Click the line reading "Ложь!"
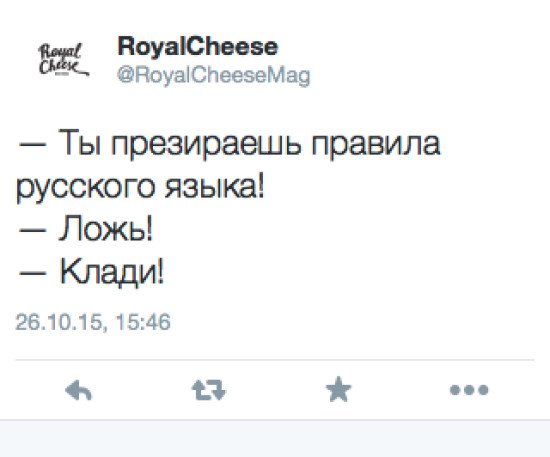 pos(106,230)
